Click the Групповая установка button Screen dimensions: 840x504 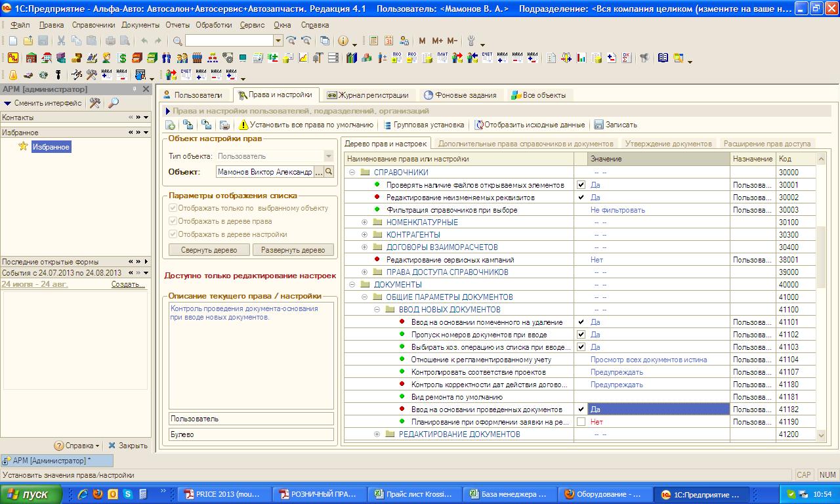click(x=424, y=125)
